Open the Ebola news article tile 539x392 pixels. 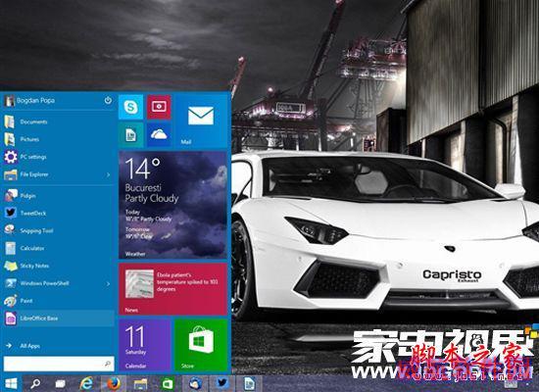click(x=172, y=289)
